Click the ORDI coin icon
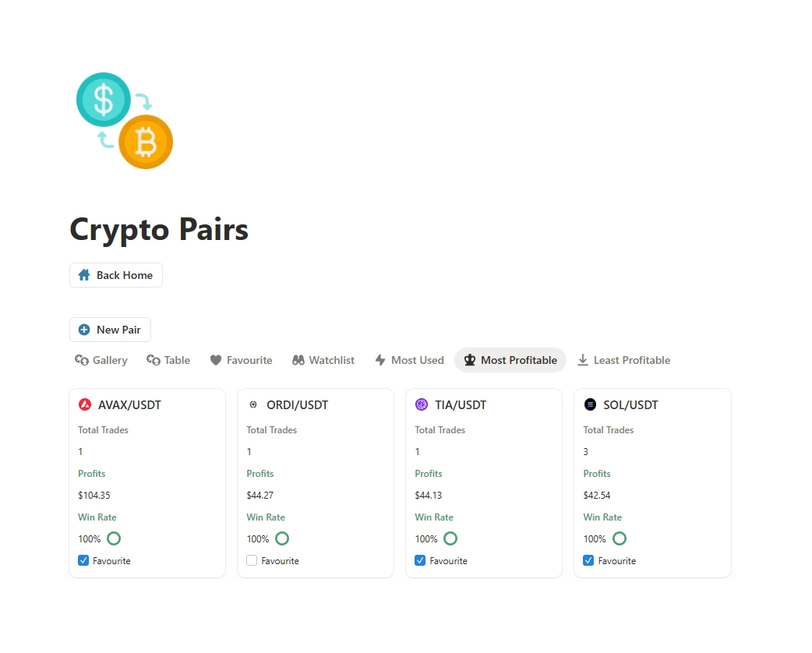Viewport: 812px width, 653px height. (254, 404)
